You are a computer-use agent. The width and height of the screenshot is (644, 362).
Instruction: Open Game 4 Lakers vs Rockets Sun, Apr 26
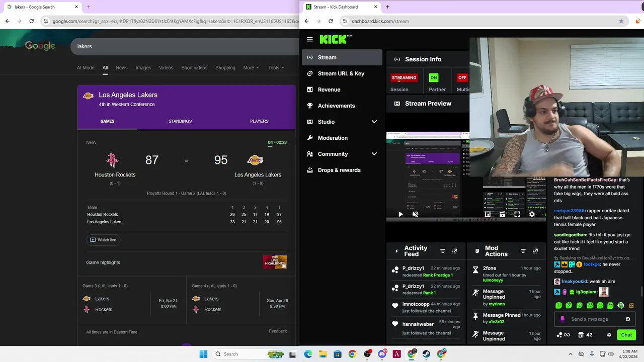(x=240, y=300)
